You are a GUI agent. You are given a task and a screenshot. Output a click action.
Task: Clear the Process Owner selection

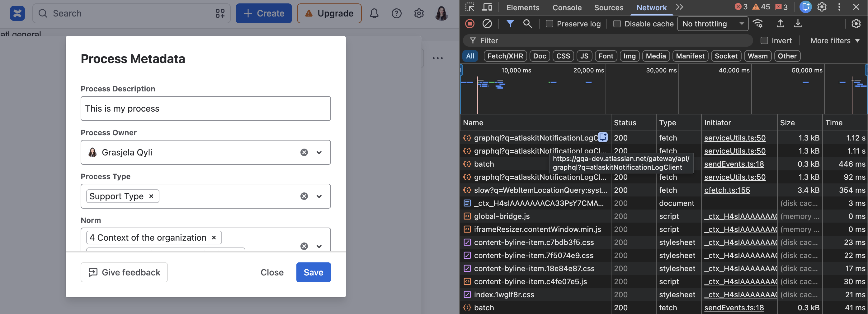(304, 152)
